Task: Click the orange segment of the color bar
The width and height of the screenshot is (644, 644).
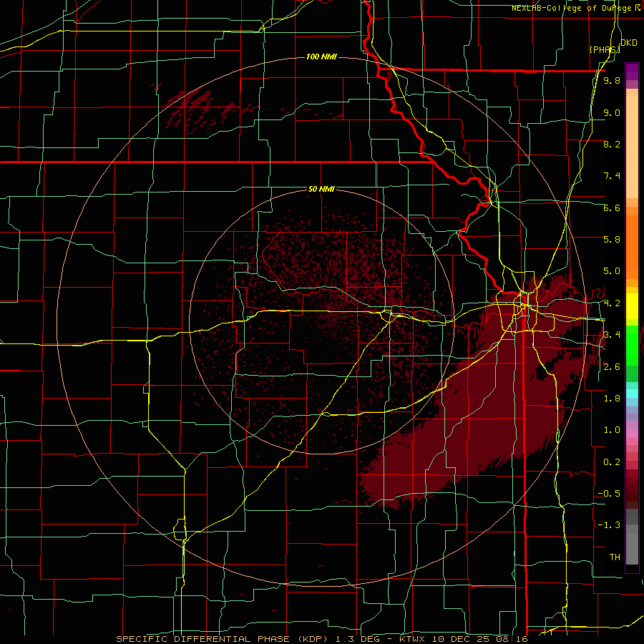Action: point(632,246)
